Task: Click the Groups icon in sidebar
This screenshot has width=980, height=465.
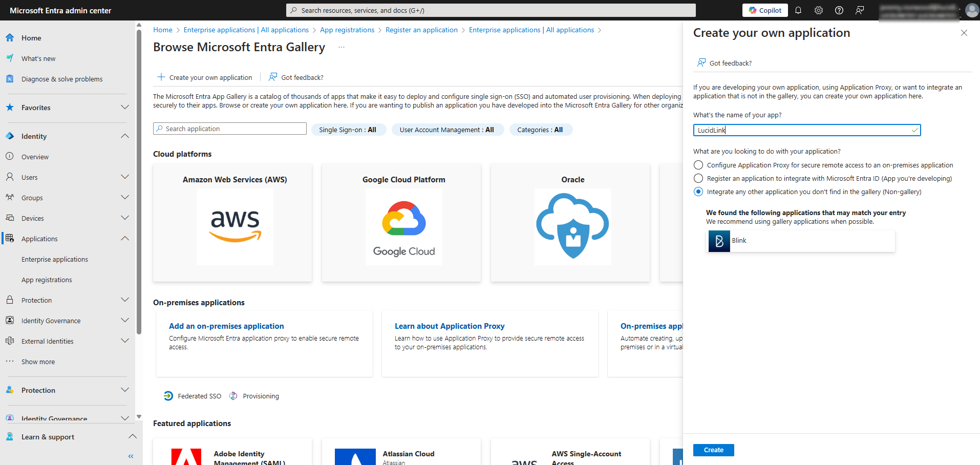Action: click(x=10, y=198)
